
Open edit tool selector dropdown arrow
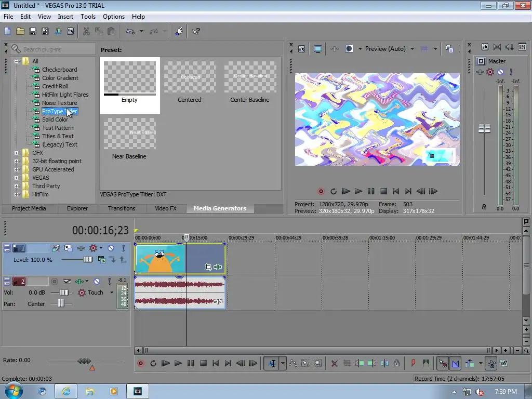pos(282,363)
